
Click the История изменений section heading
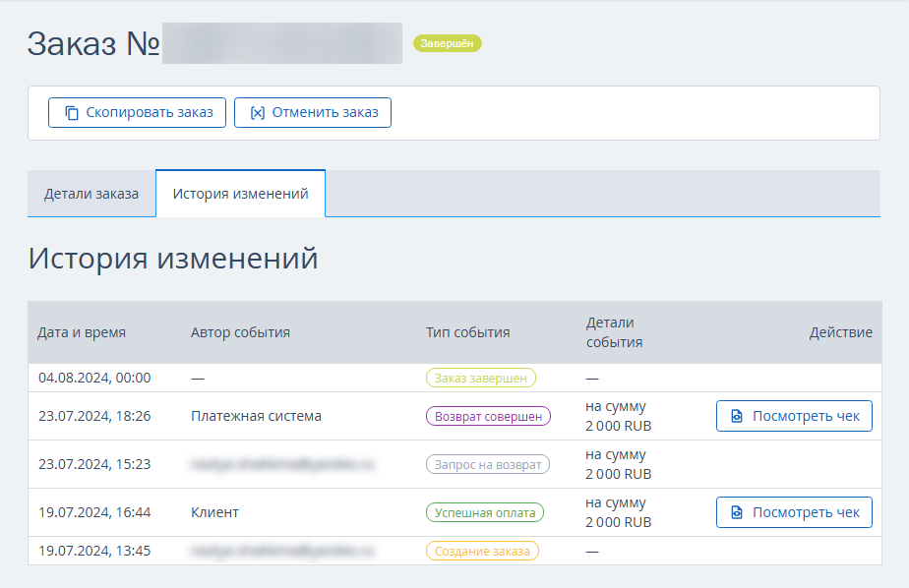click(x=173, y=259)
